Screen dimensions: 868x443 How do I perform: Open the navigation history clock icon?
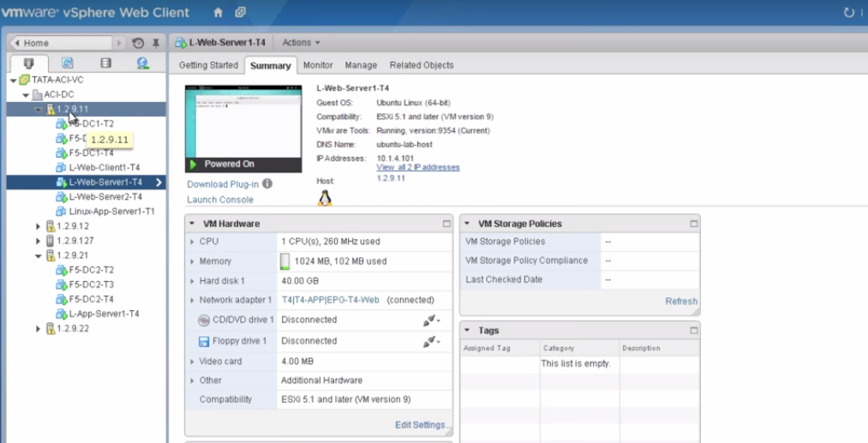pos(139,43)
